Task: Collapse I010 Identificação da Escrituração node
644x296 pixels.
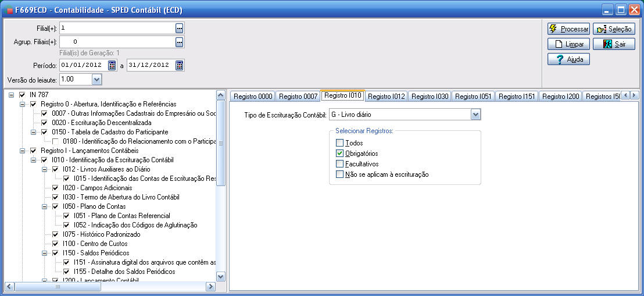Action: [33, 160]
